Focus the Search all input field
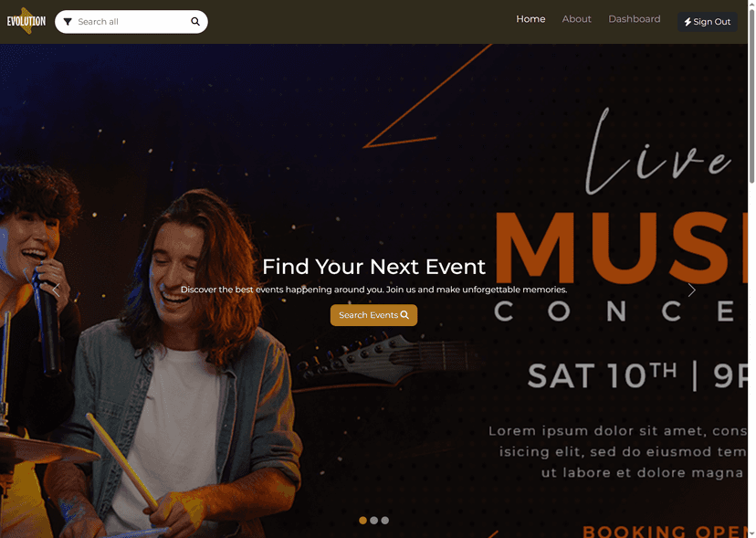The height and width of the screenshot is (538, 756). pyautogui.click(x=131, y=22)
